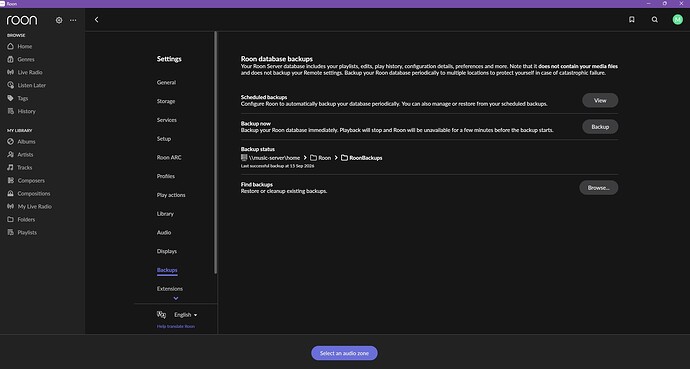690x369 pixels.
Task: Open Extensions settings tab
Action: point(170,289)
